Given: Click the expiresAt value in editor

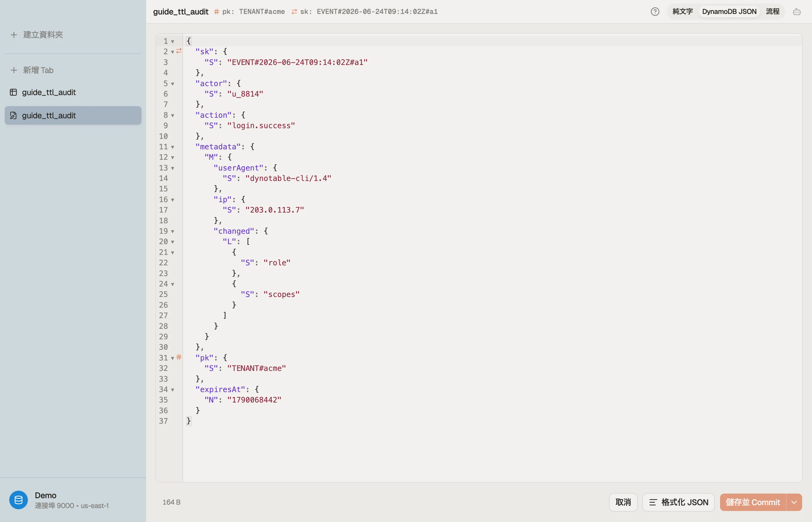Looking at the screenshot, I should pyautogui.click(x=254, y=400).
